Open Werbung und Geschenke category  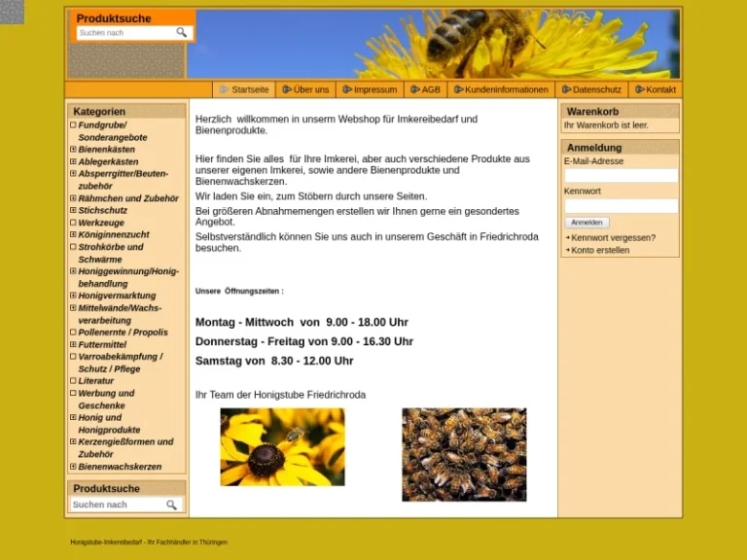106,399
